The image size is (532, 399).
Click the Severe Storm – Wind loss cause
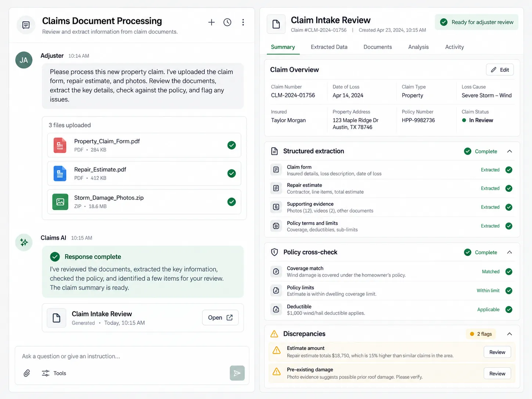coord(486,95)
